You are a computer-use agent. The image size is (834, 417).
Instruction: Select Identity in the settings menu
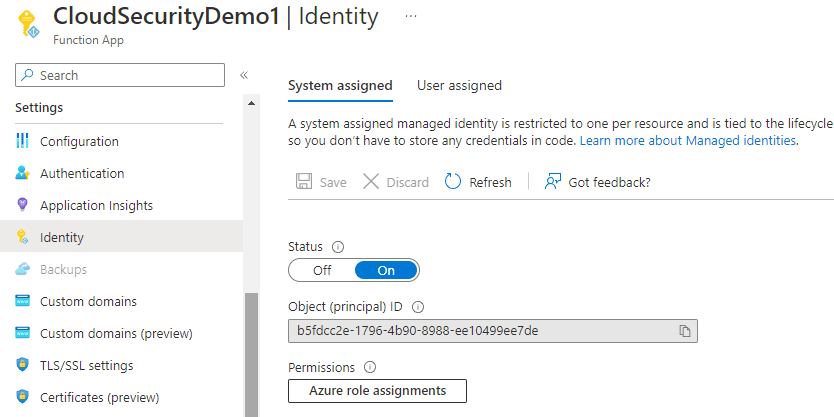click(121, 237)
